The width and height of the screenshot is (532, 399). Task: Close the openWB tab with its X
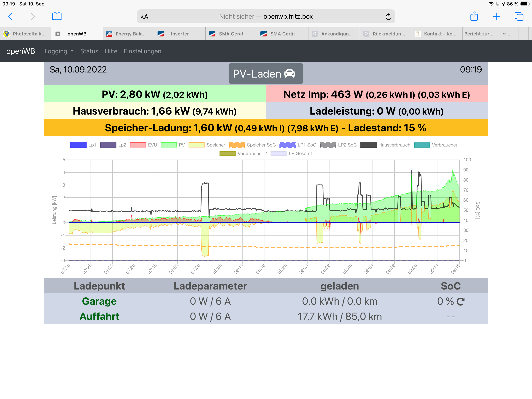58,34
